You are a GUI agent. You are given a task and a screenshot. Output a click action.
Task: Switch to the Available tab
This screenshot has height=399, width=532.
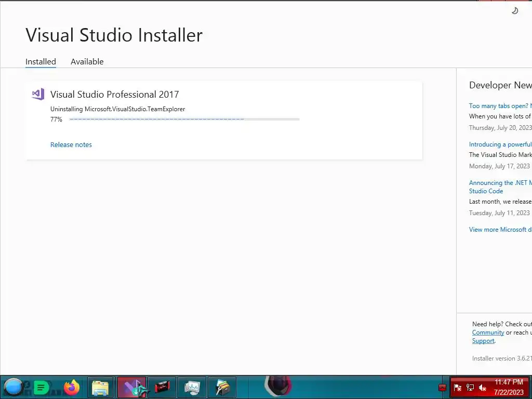click(87, 62)
